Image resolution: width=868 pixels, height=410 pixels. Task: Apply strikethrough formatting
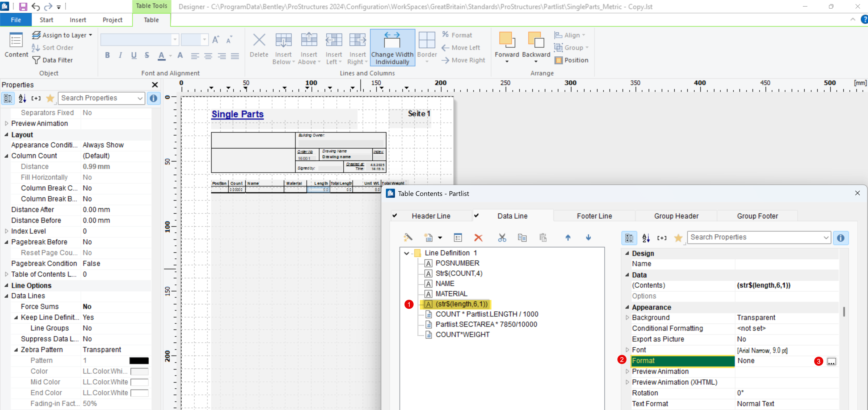pos(147,55)
